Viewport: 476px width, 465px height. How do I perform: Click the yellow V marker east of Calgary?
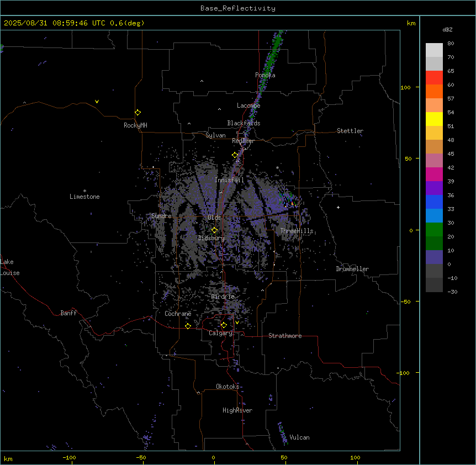(x=237, y=323)
